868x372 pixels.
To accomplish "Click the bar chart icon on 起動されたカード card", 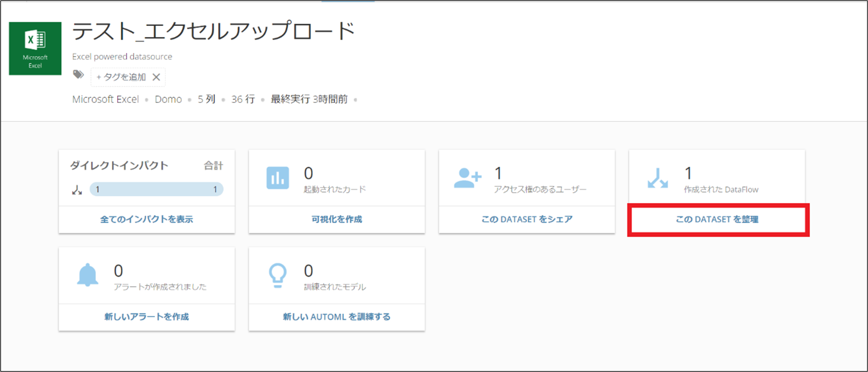I will 278,178.
